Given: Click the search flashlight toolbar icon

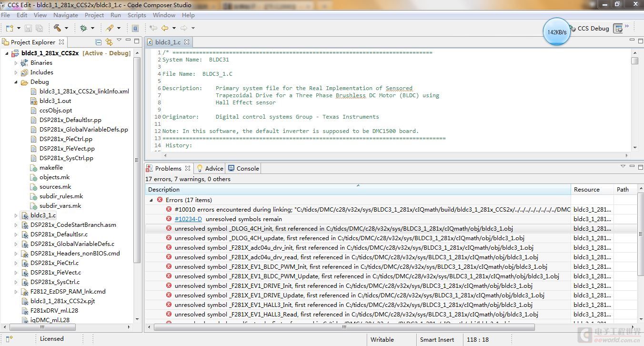Looking at the screenshot, I should coord(109,28).
